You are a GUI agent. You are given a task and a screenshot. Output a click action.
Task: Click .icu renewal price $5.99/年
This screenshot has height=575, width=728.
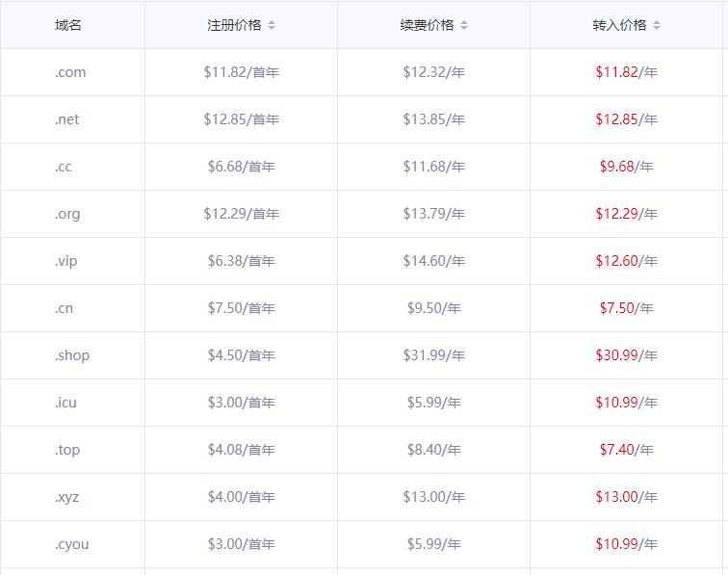434,403
